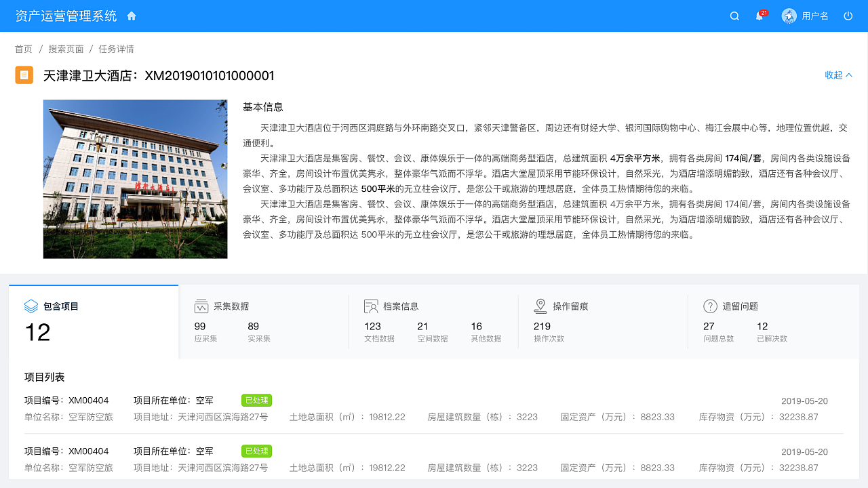Click the user avatar thumbnail
Image resolution: width=868 pixels, height=488 pixels.
[x=789, y=16]
